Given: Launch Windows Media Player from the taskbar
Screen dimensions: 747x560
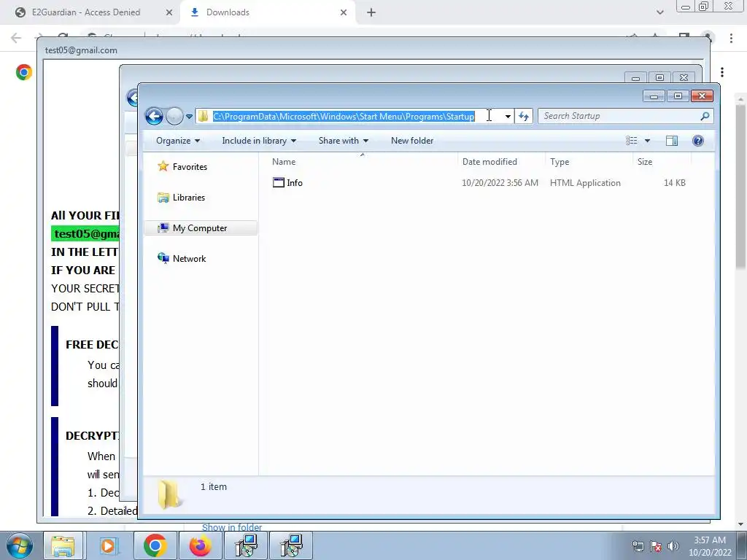Looking at the screenshot, I should coord(108,545).
